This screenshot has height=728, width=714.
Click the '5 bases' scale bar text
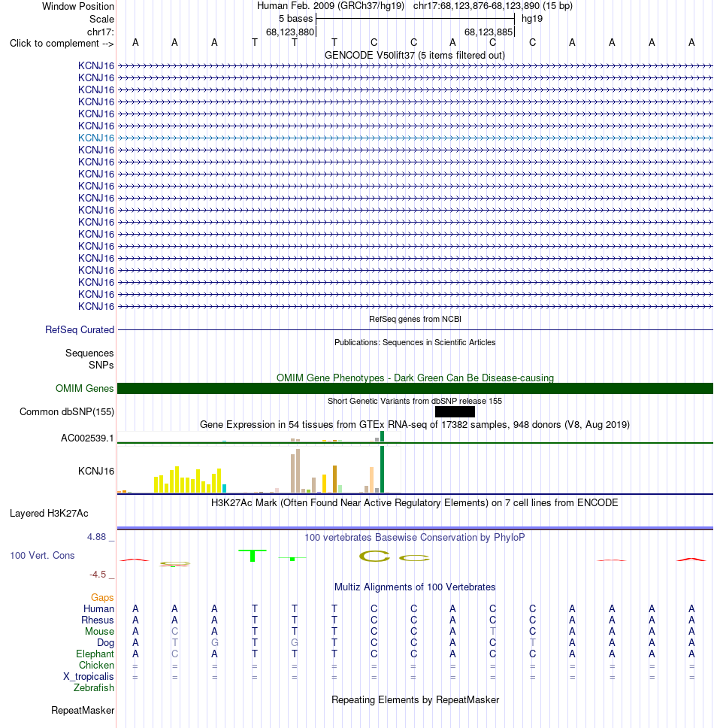click(x=295, y=19)
